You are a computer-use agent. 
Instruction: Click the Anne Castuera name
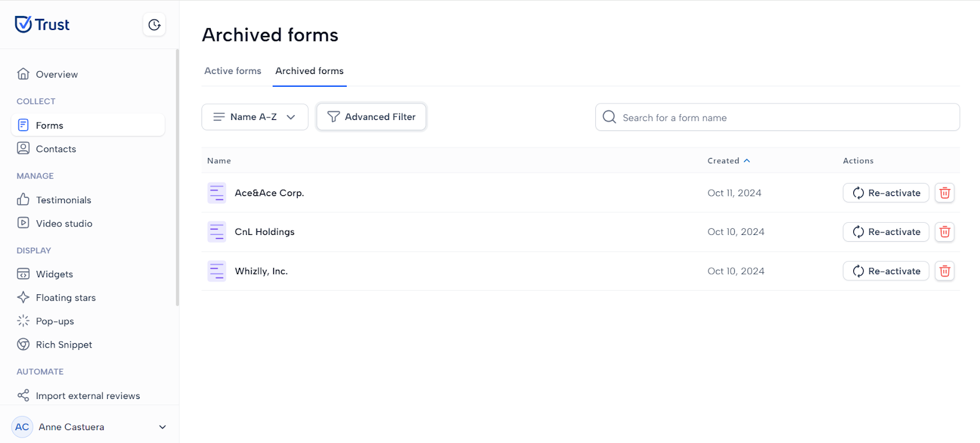click(72, 427)
